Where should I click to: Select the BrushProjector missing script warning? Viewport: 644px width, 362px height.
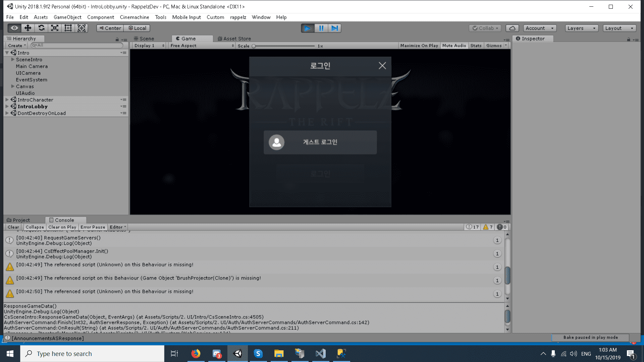[x=254, y=281]
